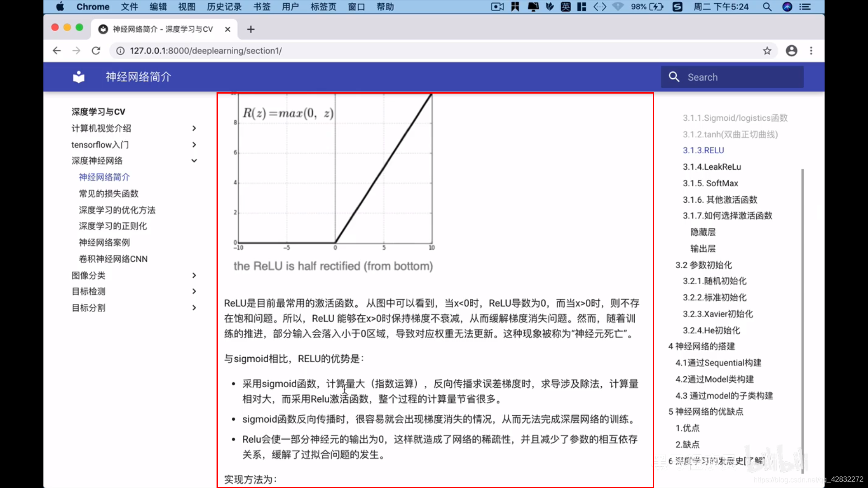Go to 常见的损失函数 page

click(x=108, y=194)
